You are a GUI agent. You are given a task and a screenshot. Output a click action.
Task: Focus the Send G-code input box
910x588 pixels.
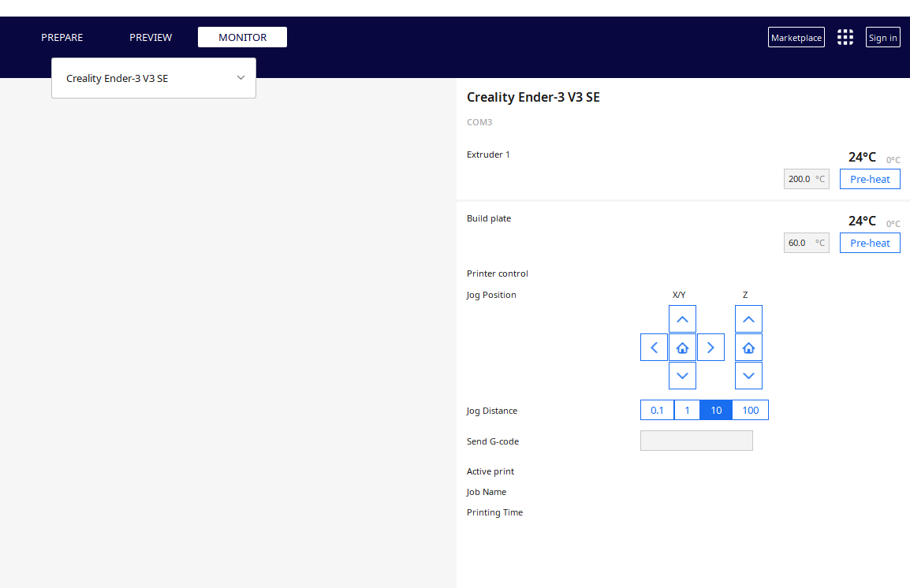696,441
